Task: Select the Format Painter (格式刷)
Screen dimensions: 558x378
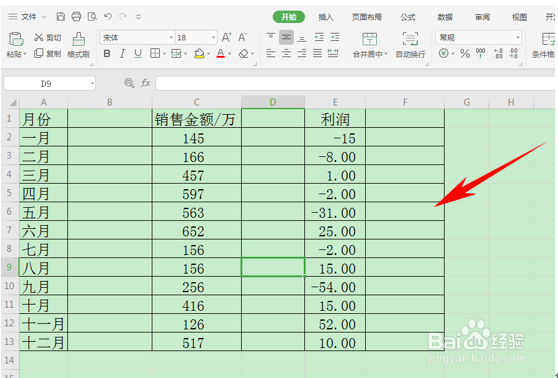Action: tap(78, 44)
